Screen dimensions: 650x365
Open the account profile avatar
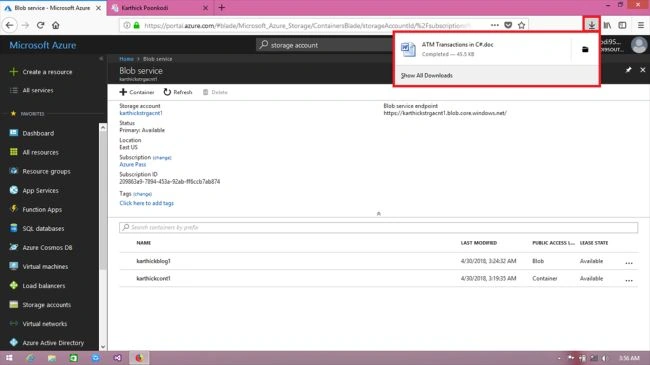(x=639, y=45)
